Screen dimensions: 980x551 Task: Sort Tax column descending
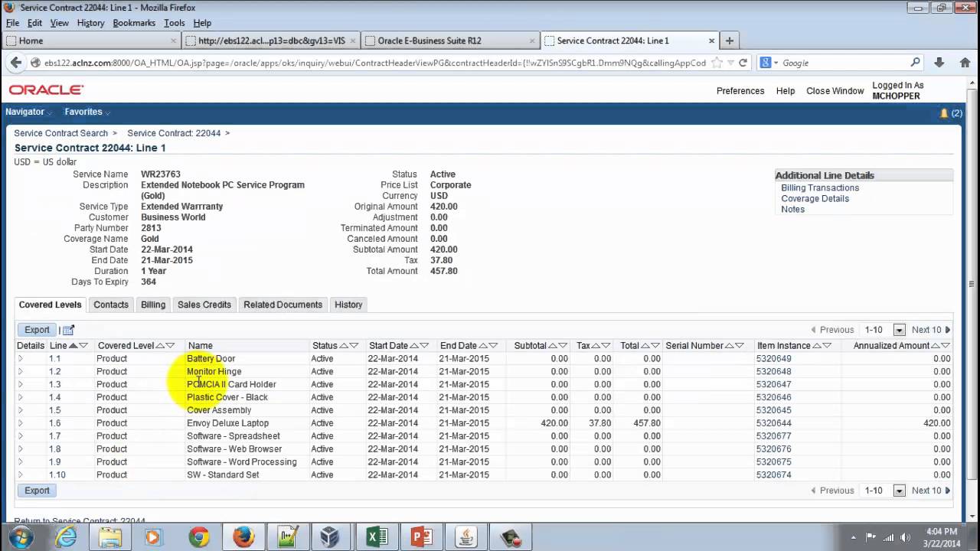pos(606,346)
